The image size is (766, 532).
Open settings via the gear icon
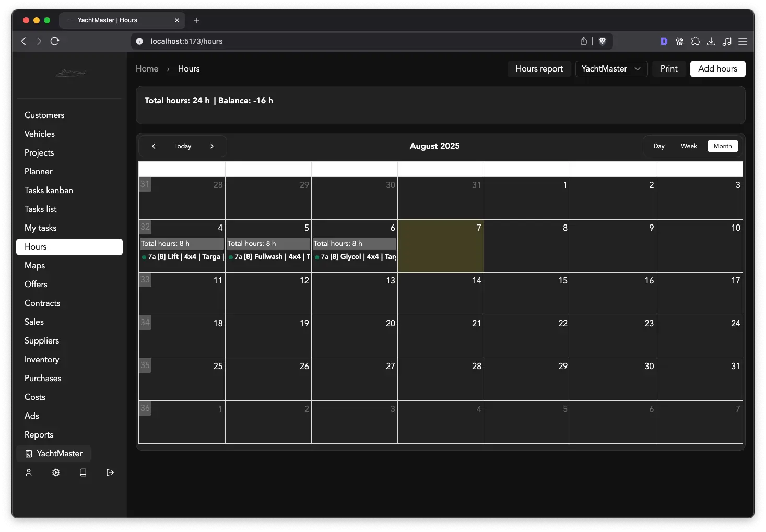tap(56, 472)
